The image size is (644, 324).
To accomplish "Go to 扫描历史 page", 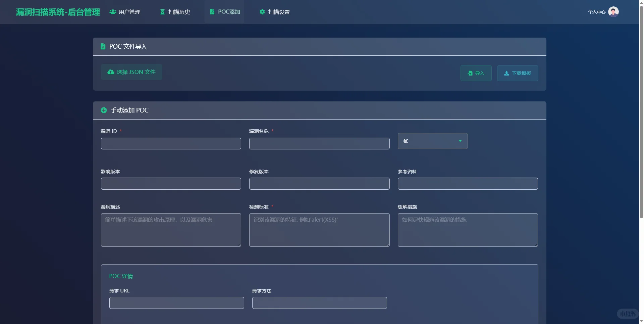I will click(x=175, y=12).
